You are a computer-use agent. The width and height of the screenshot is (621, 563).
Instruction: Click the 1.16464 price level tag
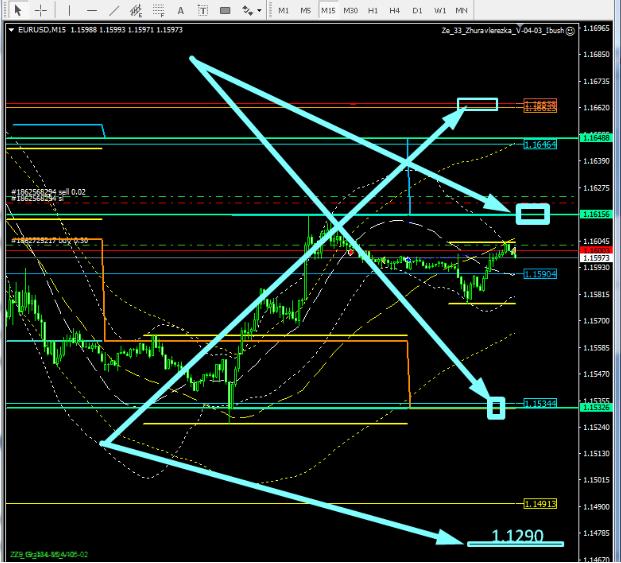540,145
